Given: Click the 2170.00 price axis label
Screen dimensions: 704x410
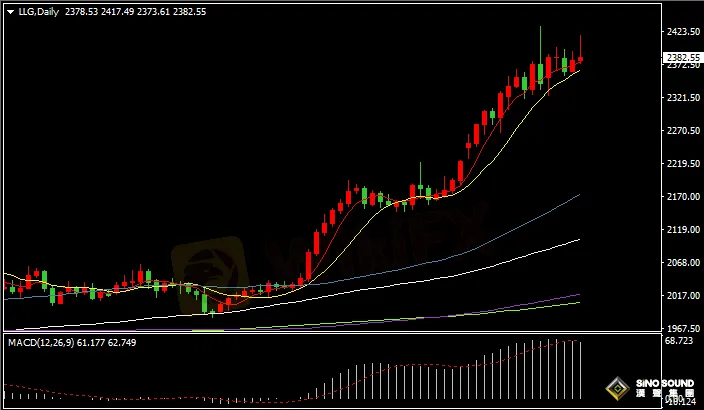Looking at the screenshot, I should 681,197.
